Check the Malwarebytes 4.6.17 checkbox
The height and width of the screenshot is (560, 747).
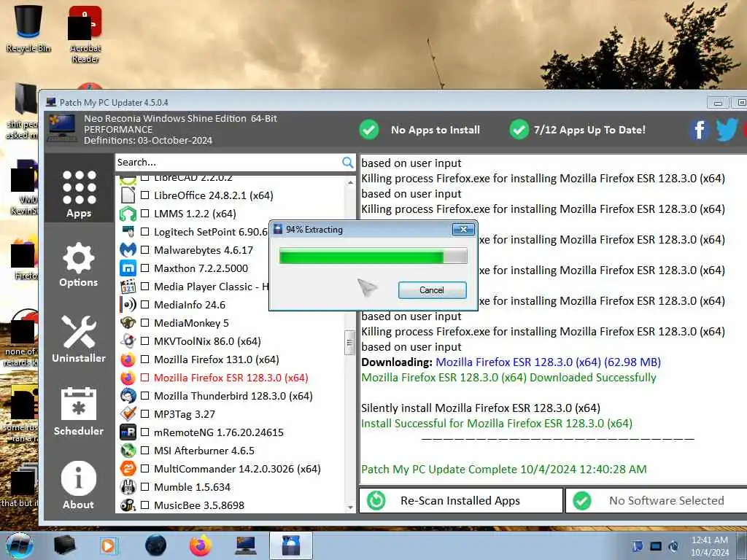pos(145,250)
